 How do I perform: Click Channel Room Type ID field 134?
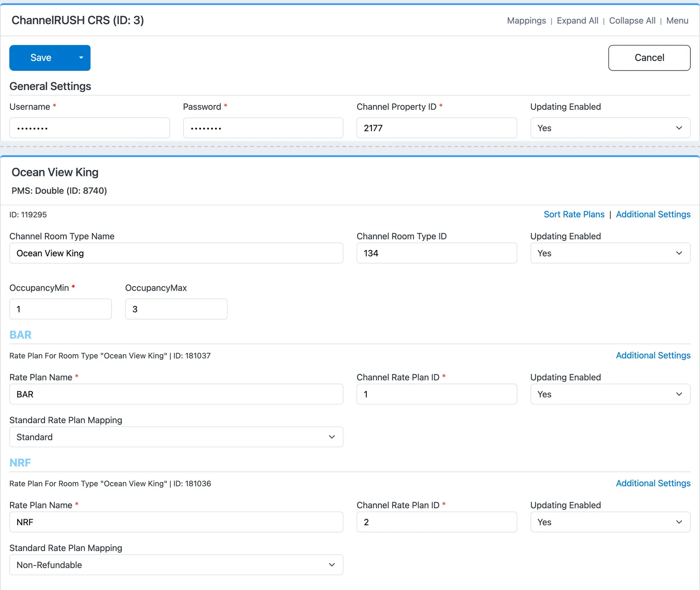tap(437, 253)
